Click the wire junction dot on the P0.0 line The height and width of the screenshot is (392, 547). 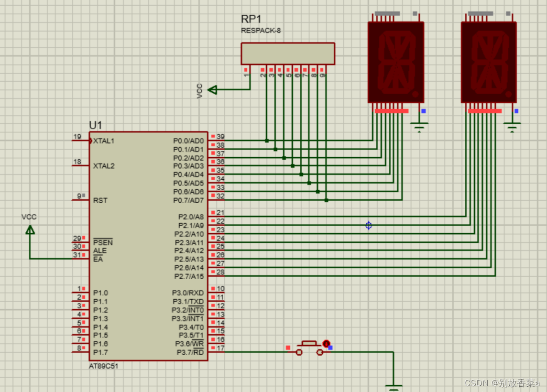coord(267,141)
